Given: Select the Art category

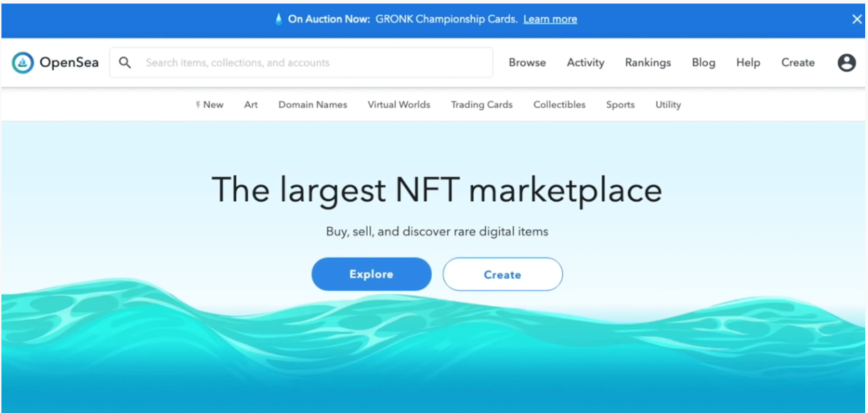Looking at the screenshot, I should 251,105.
